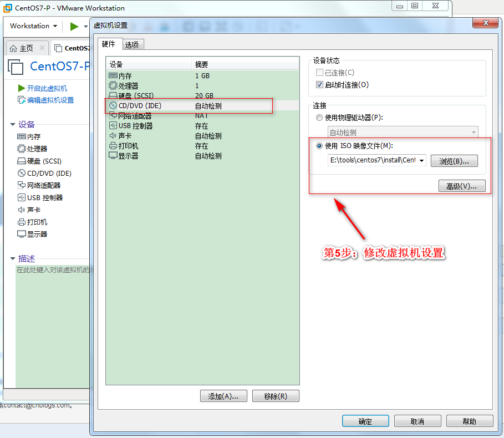This screenshot has width=504, height=438.
Task: Click VMware Workstation title bar app icon
Action: [x=7, y=8]
